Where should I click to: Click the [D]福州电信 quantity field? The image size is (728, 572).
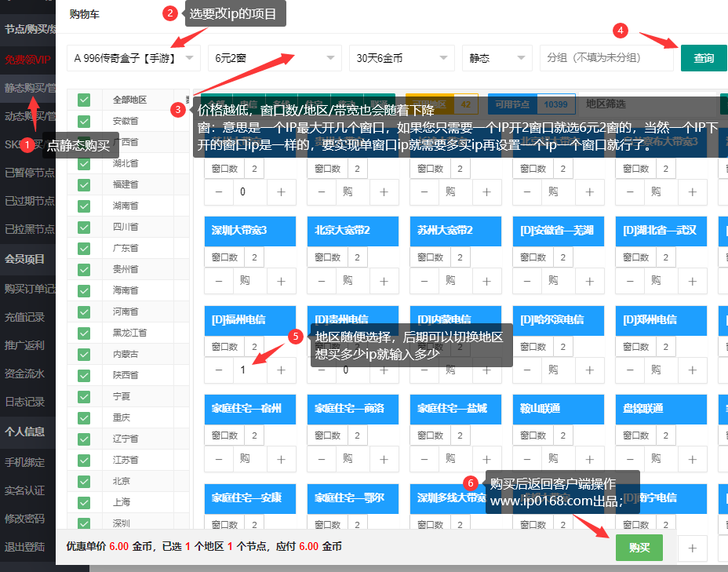click(x=249, y=370)
